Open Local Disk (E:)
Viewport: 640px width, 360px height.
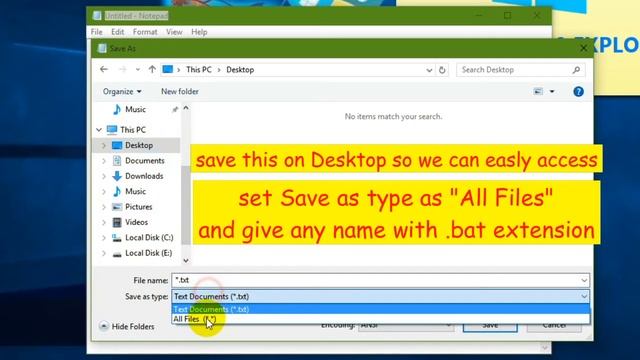[x=149, y=253]
